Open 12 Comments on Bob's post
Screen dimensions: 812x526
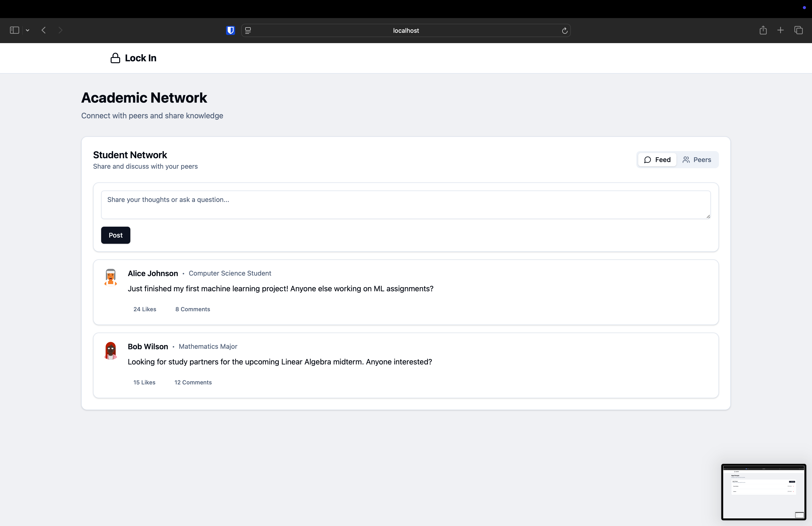[x=193, y=382]
